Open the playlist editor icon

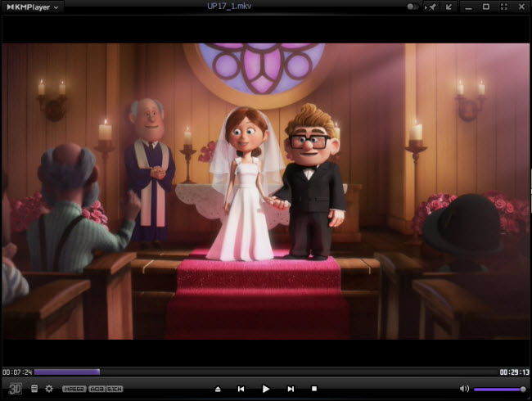tap(34, 388)
